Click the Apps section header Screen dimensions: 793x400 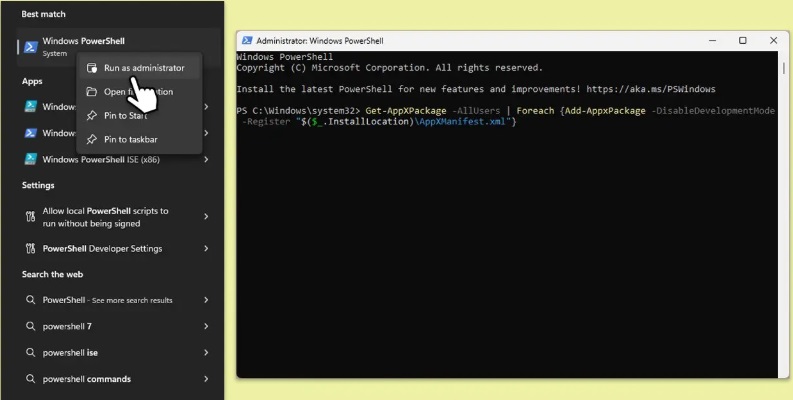[32, 81]
